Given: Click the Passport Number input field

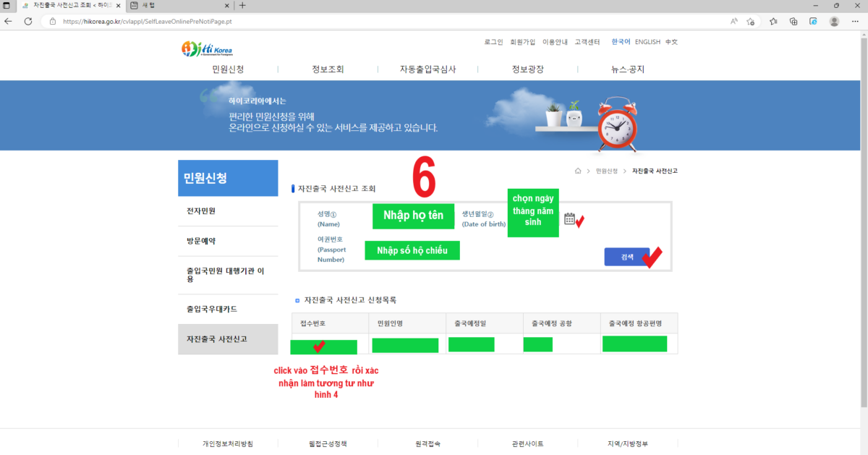Looking at the screenshot, I should tap(412, 250).
